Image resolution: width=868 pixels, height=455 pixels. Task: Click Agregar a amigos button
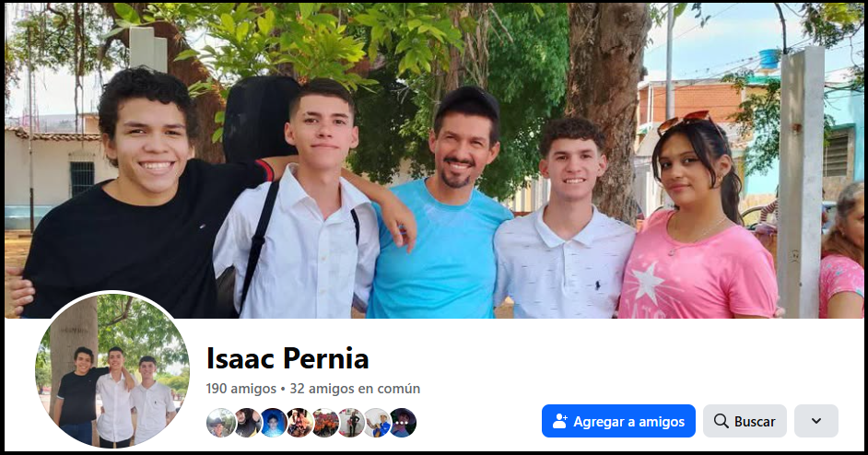pyautogui.click(x=618, y=421)
